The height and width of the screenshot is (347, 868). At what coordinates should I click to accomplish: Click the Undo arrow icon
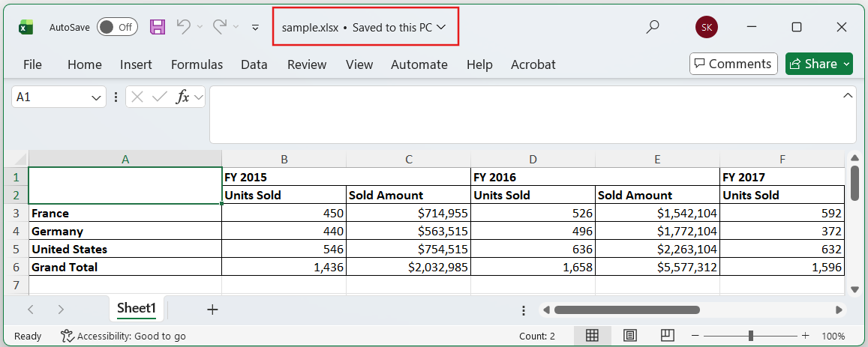(x=183, y=27)
